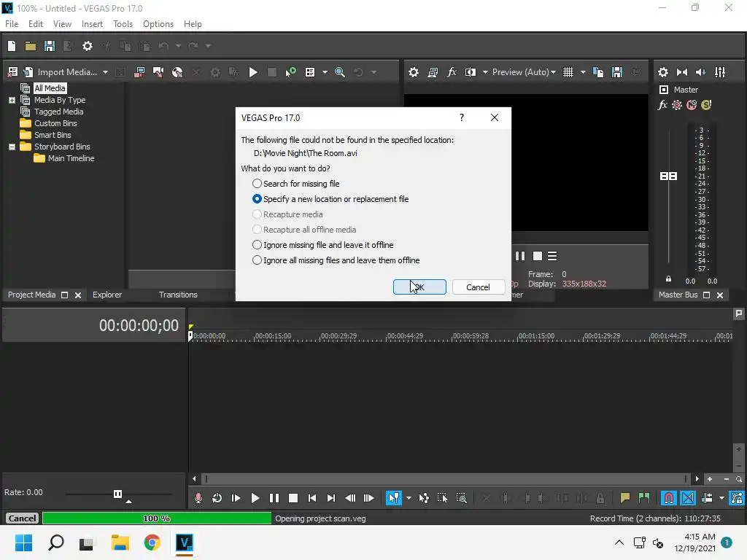Click Cancel in the missing file dialog
The image size is (747, 560).
point(478,287)
